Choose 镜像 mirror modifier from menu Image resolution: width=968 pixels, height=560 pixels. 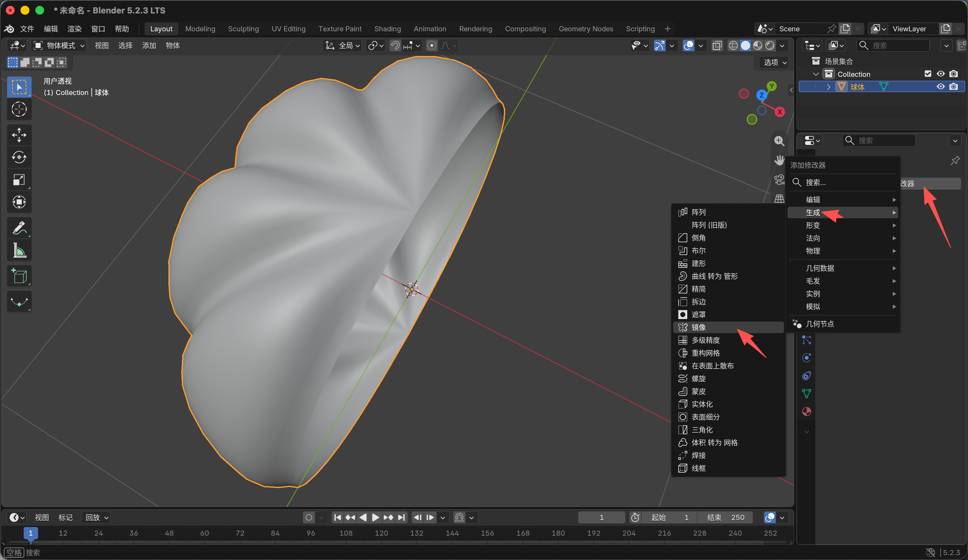[x=728, y=327]
